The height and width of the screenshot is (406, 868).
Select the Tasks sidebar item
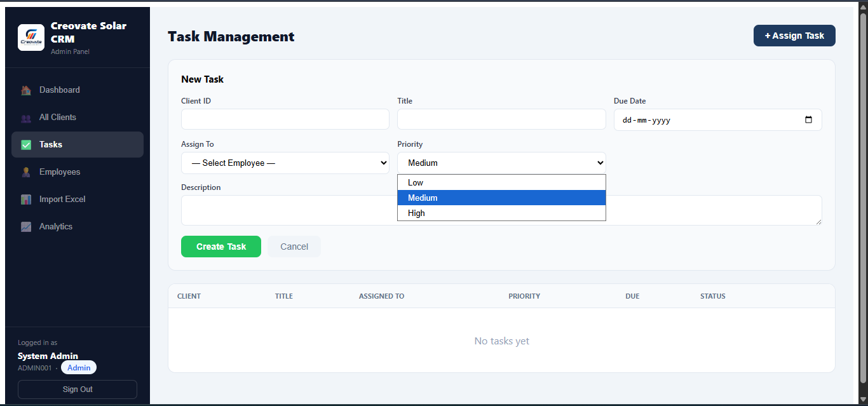(78, 145)
